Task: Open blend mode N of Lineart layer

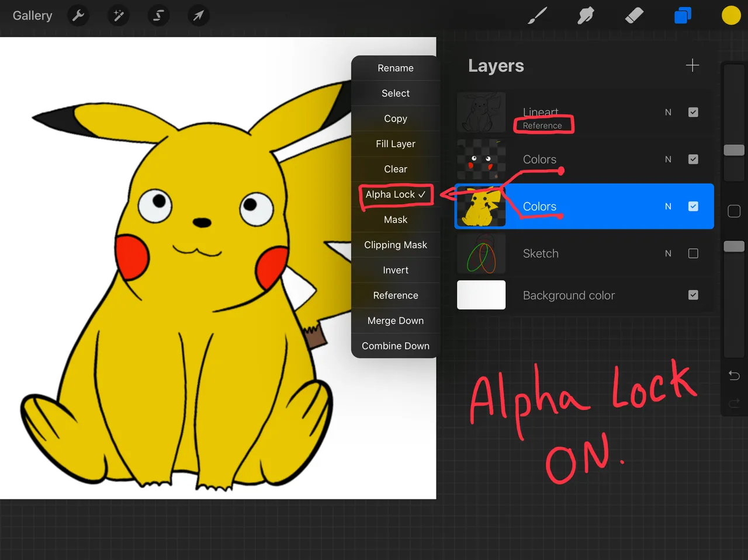Action: tap(668, 112)
